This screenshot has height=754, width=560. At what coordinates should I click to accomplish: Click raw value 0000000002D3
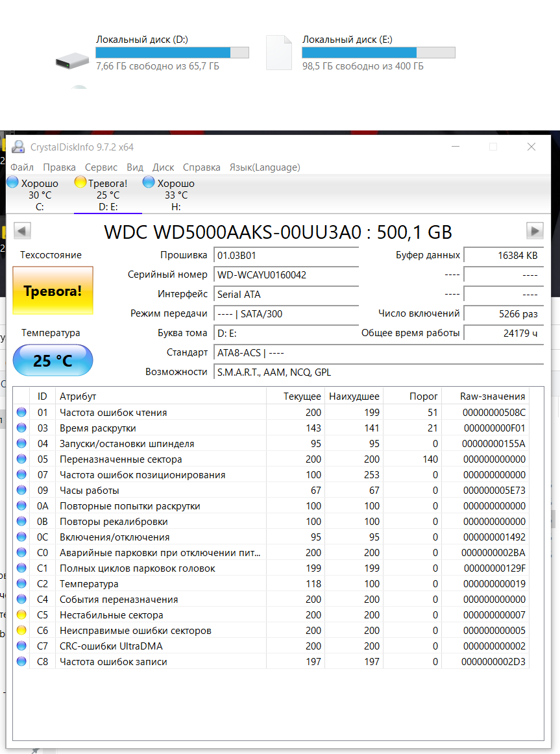[493, 662]
